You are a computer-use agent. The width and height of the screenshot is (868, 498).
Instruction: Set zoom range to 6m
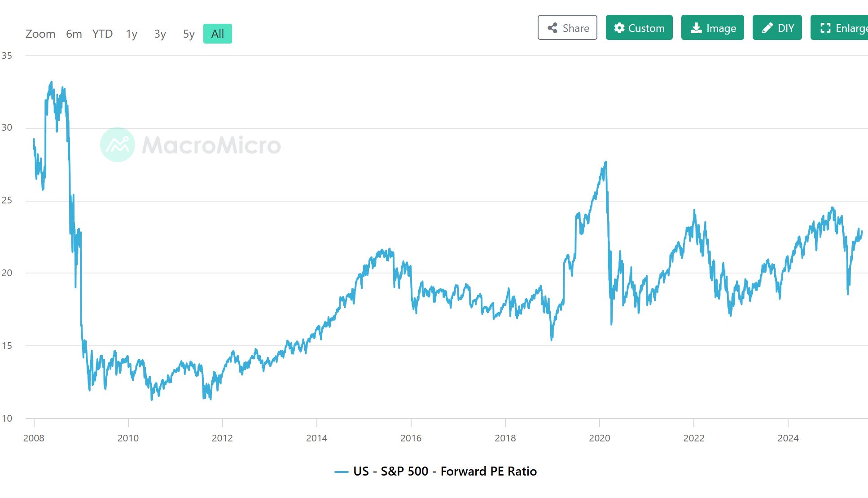[74, 34]
